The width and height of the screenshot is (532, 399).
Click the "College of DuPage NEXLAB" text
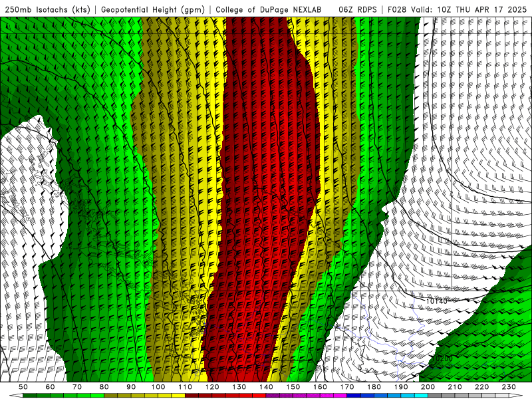pos(269,10)
